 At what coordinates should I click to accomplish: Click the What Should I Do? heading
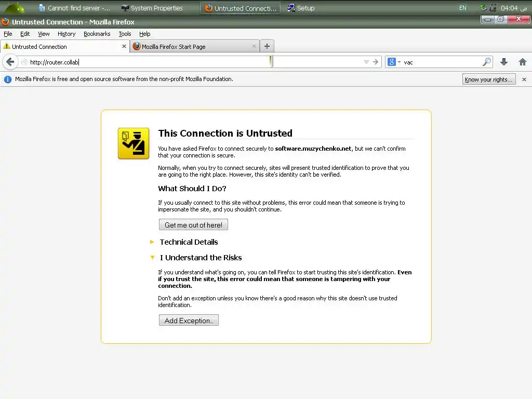[x=192, y=188]
